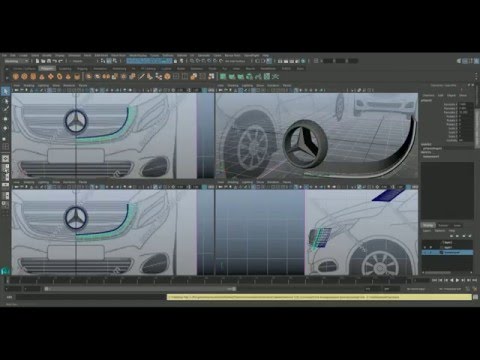Click the range slider bar

tap(141, 289)
